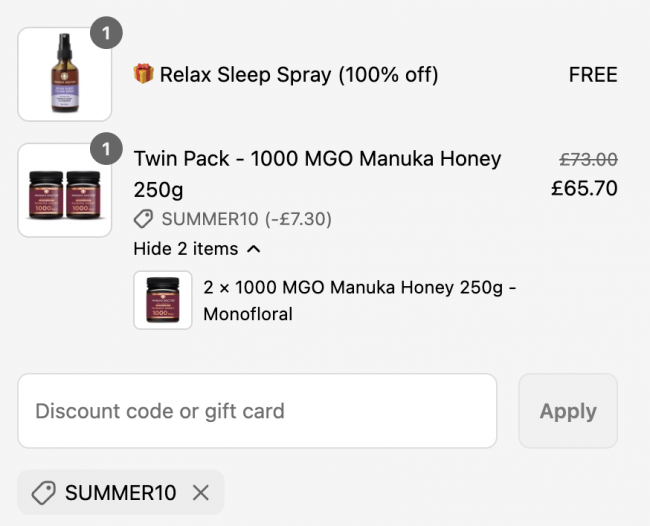Screen dimensions: 650x526
Task: Click the SUMMER10 (-£7.30) discount line
Action: click(247, 219)
